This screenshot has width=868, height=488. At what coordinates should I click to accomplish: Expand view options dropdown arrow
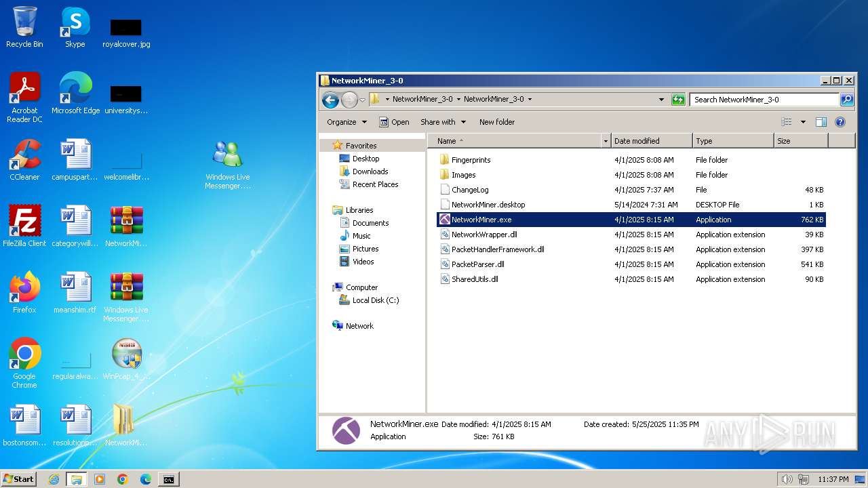point(803,122)
